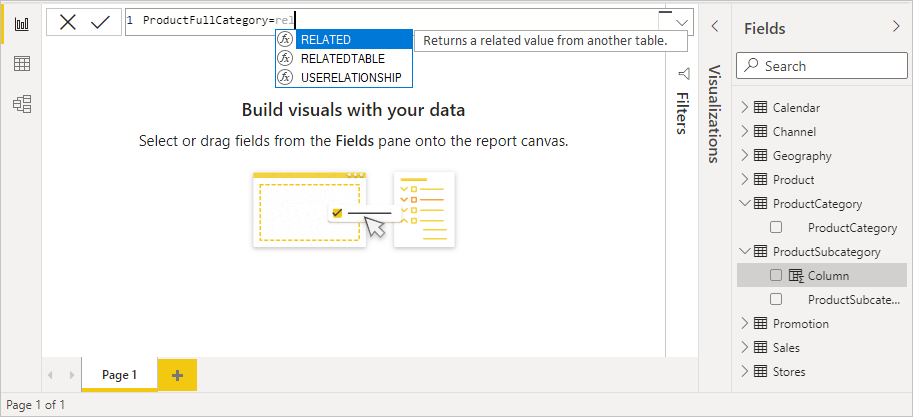The image size is (913, 417).
Task: Click the Filters pane funnel icon
Action: tap(684, 74)
